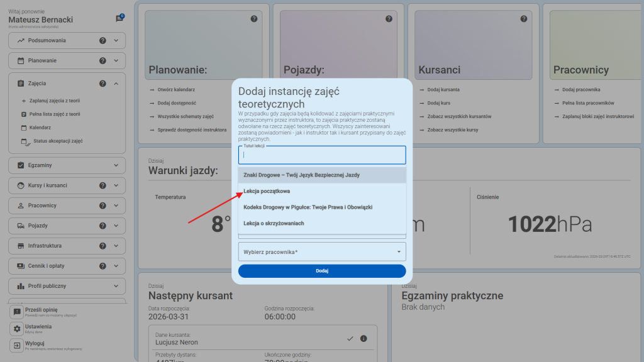Click the Ustawienia gear icon

click(x=17, y=329)
